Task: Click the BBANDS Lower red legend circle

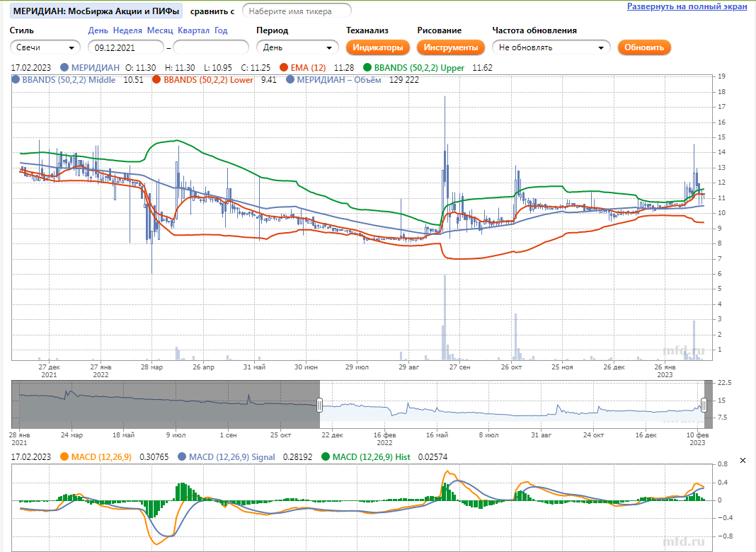Action: coord(156,80)
